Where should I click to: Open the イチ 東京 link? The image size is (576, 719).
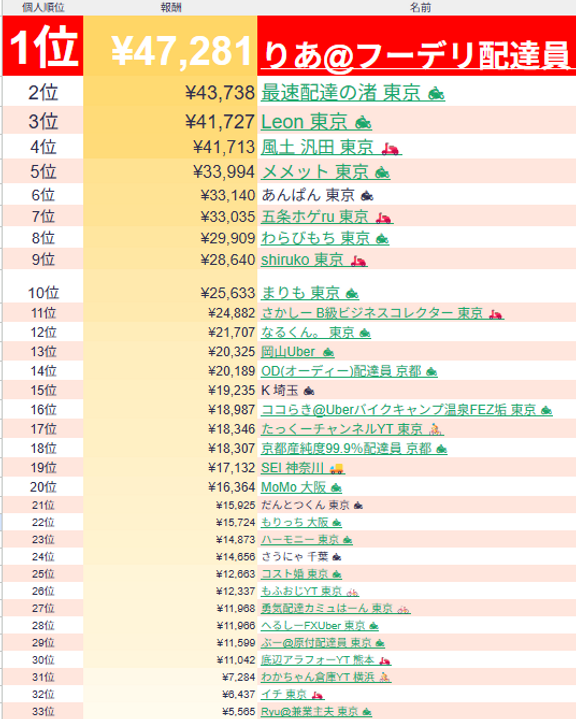293,694
